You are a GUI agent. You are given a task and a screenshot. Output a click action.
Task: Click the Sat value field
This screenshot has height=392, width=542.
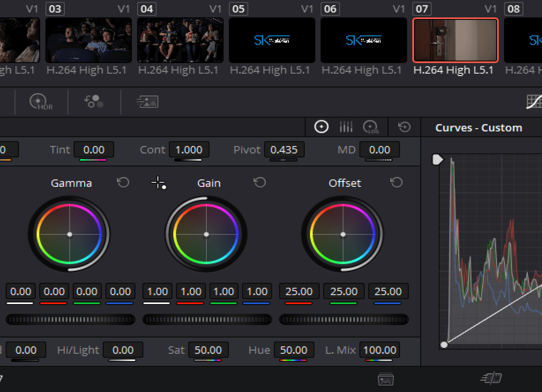208,350
